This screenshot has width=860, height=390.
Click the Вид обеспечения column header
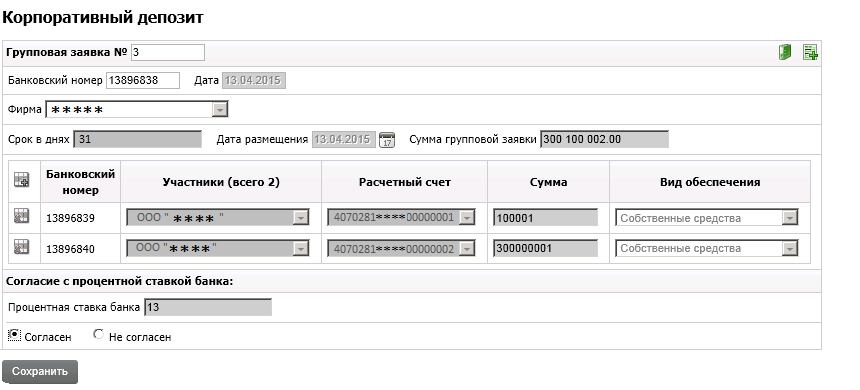pos(710,182)
